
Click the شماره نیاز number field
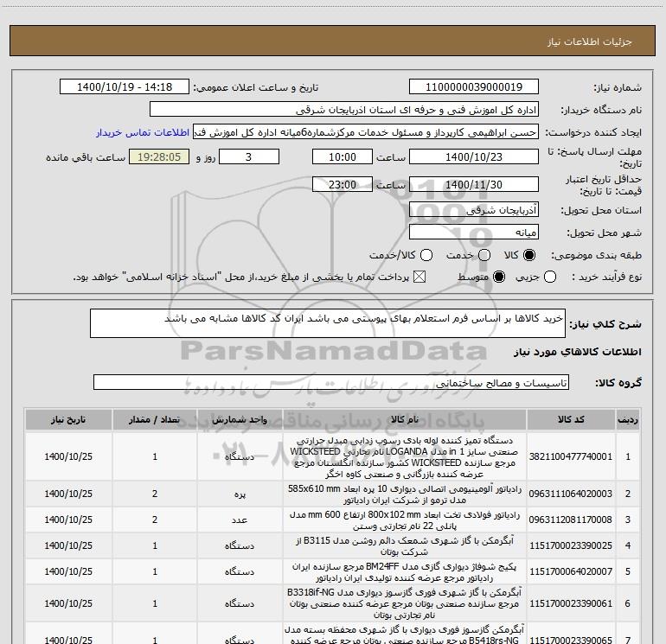[x=474, y=87]
